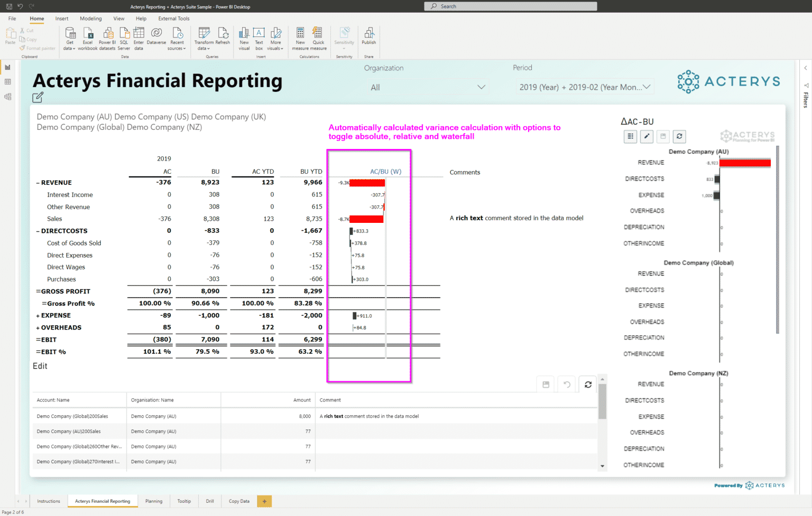
Task: Insert a Text box
Action: pyautogui.click(x=259, y=37)
